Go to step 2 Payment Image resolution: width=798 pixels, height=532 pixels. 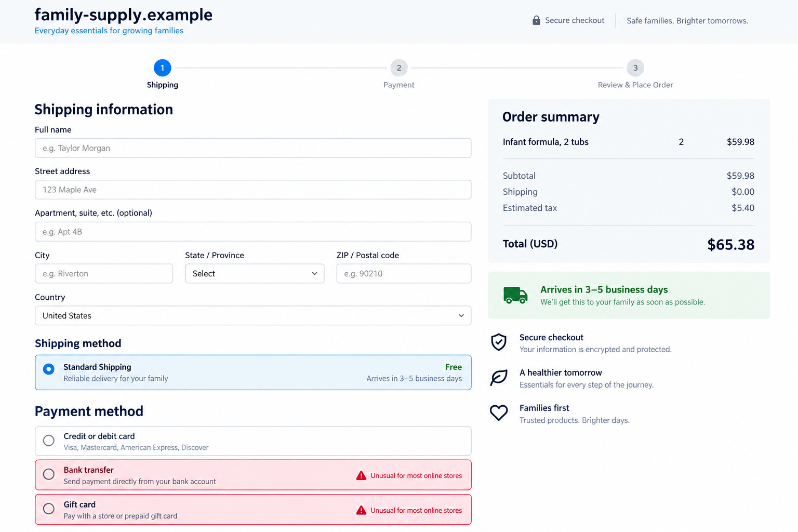pos(399,68)
